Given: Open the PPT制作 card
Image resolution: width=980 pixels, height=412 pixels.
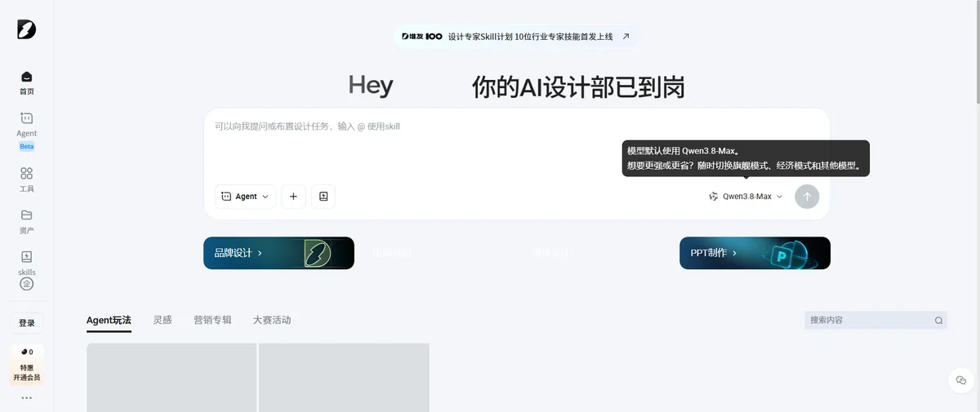Looking at the screenshot, I should click(755, 253).
